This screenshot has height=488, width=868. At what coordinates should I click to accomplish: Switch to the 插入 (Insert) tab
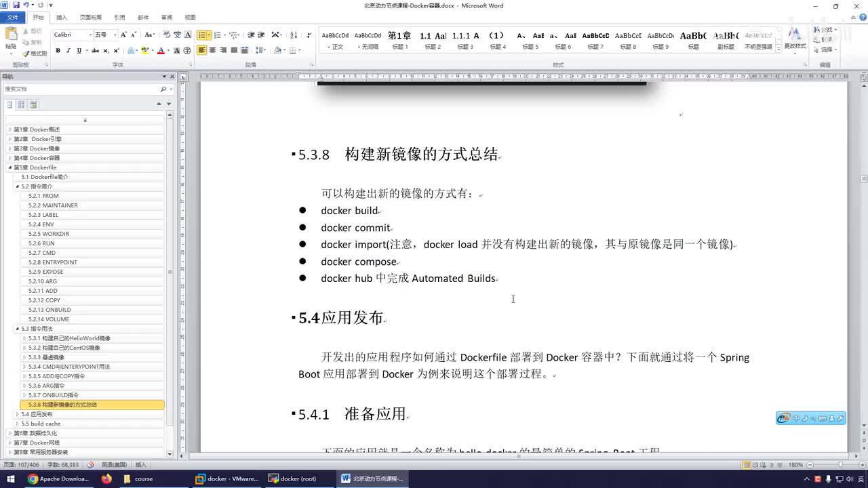point(62,18)
